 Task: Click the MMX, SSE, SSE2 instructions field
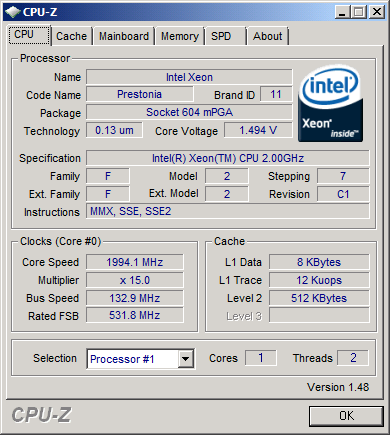[228, 211]
